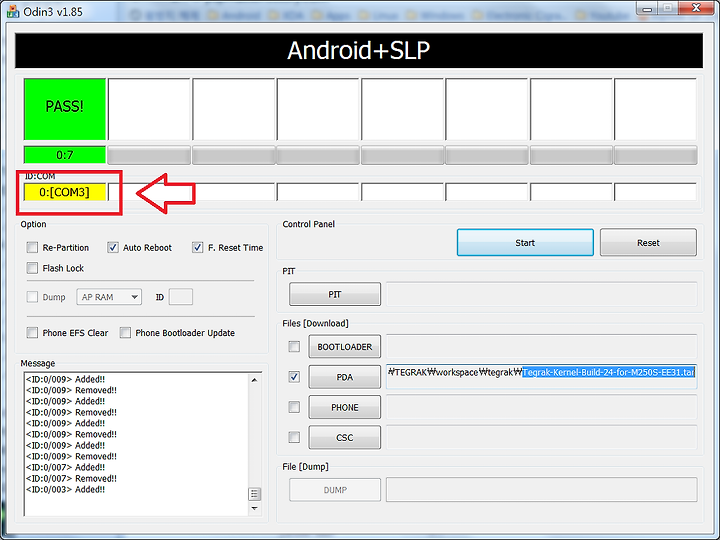Click the BOOTLOADER file path field

coord(541,347)
